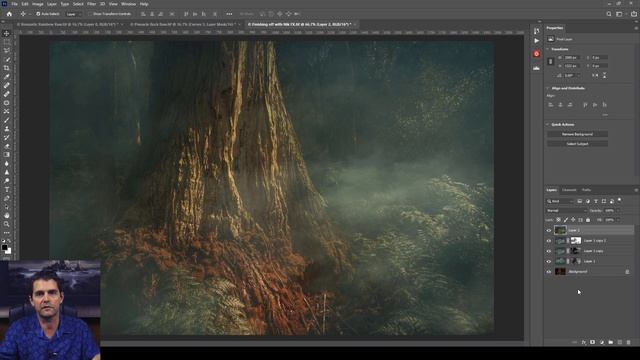This screenshot has height=360, width=640.
Task: Collapse the Quick Actions section
Action: coord(548,124)
